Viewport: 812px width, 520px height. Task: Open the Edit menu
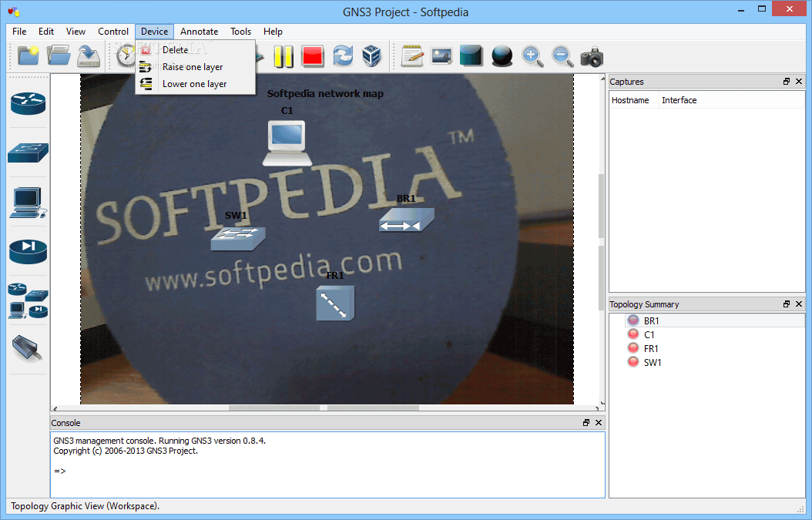coord(46,32)
